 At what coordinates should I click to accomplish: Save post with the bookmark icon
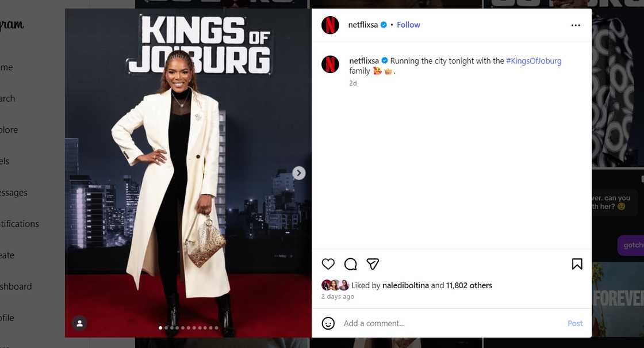coord(577,264)
